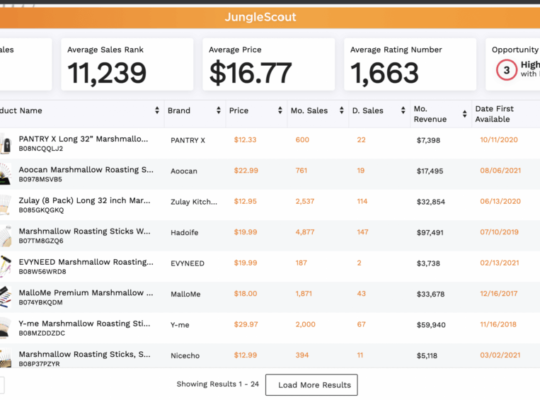Viewport: 540px width, 400px height.
Task: Click date 10/11/2020 in PANTRY X row
Action: (x=499, y=140)
